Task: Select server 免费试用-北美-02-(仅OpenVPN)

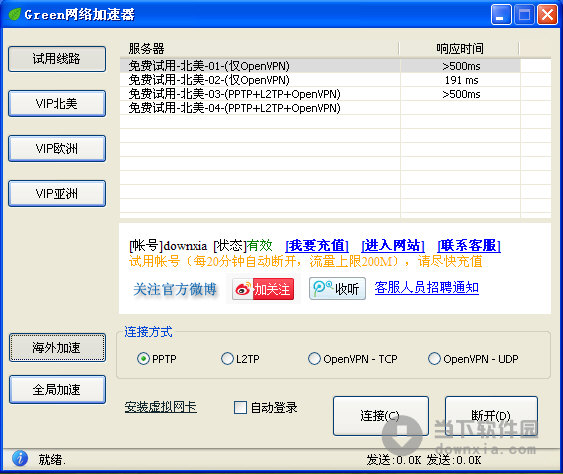Action: [x=320, y=80]
